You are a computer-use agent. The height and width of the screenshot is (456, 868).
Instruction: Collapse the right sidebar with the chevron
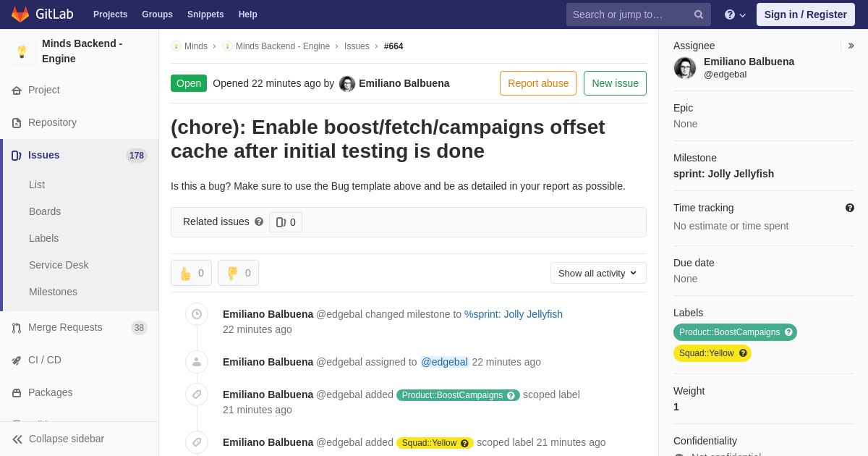pos(851,46)
